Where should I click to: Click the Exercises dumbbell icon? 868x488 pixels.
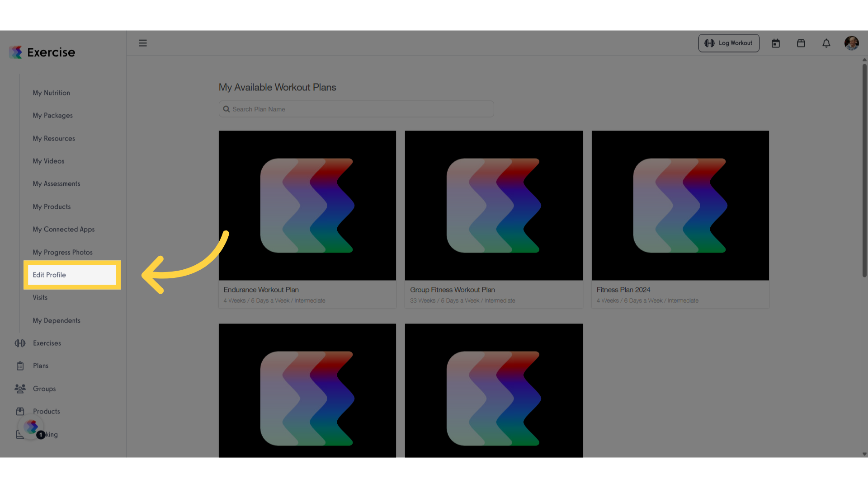[x=20, y=343]
